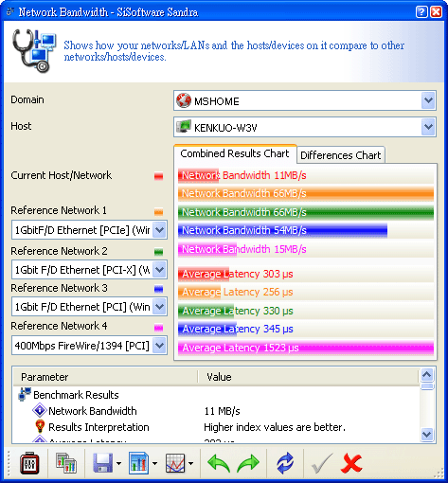Click the Average Latency 303 µs bar
The width and height of the screenshot is (448, 483).
point(204,274)
